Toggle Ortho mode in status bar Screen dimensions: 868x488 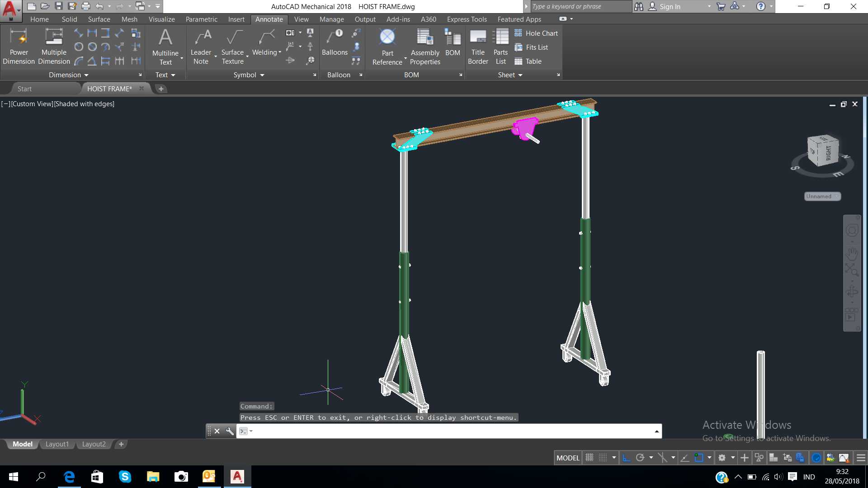626,458
